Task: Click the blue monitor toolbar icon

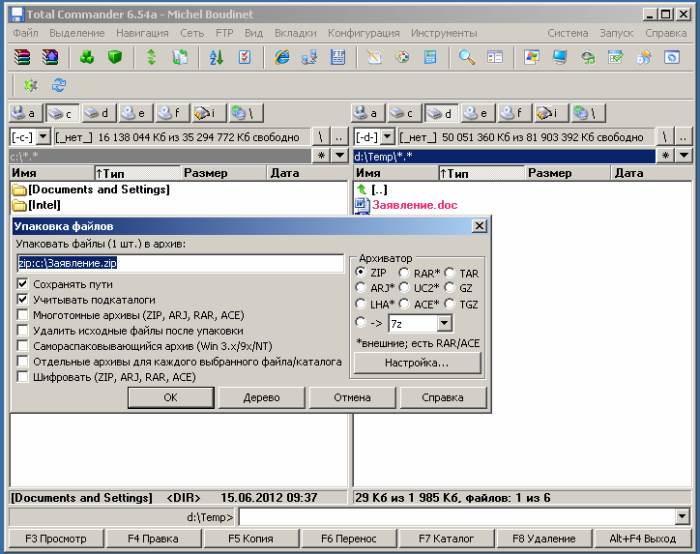Action: 560,57
